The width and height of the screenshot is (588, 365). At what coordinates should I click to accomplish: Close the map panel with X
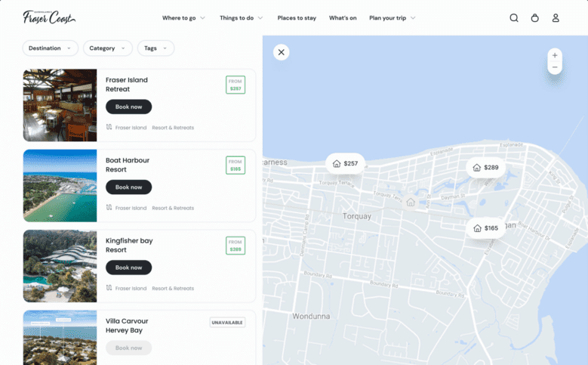pos(282,52)
